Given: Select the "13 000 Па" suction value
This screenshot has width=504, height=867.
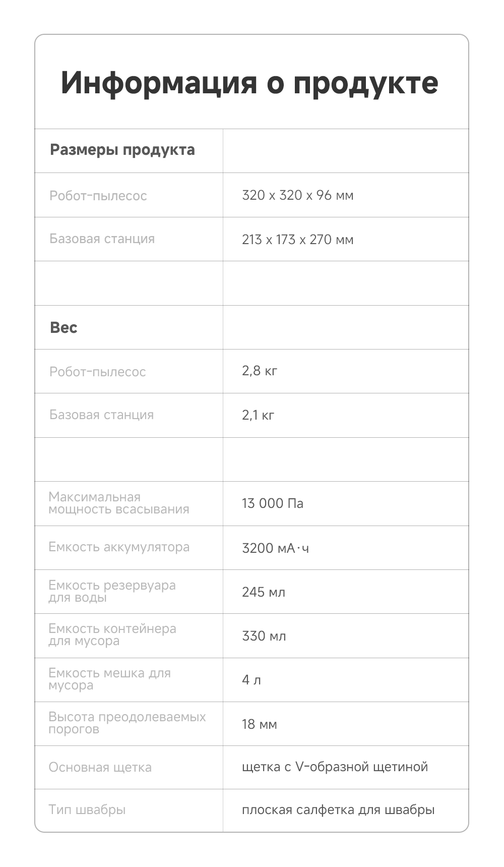Looking at the screenshot, I should coord(273,503).
